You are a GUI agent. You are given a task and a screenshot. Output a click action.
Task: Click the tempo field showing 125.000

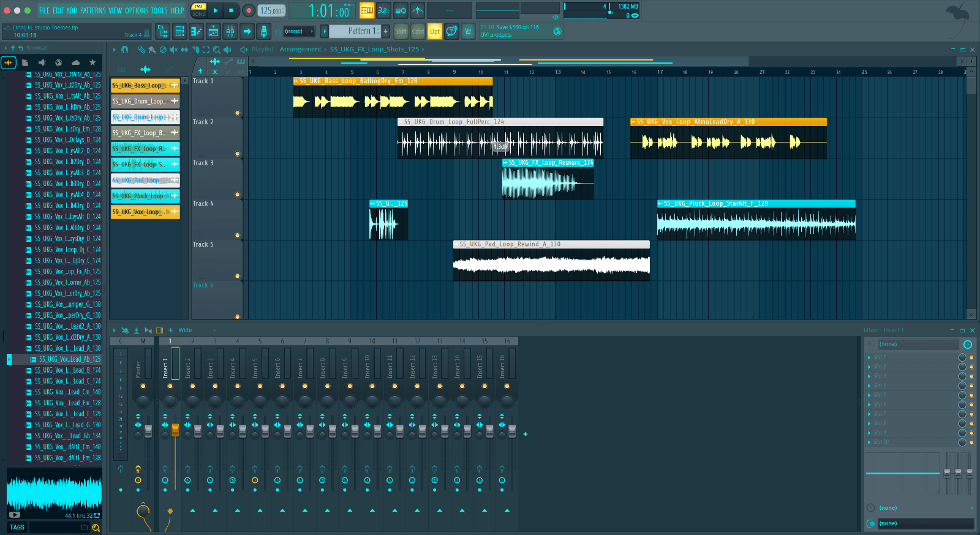[271, 10]
